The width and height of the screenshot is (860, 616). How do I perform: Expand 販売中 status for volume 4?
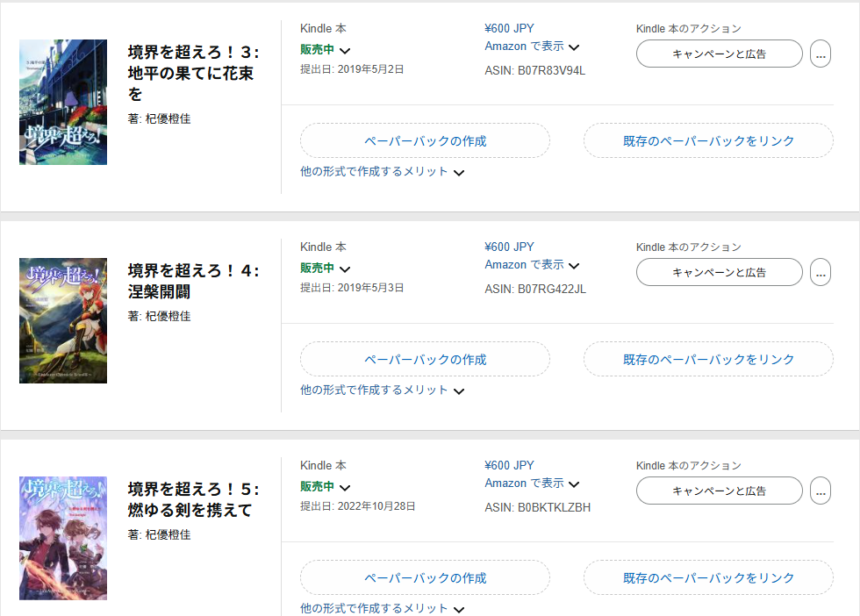(x=326, y=269)
